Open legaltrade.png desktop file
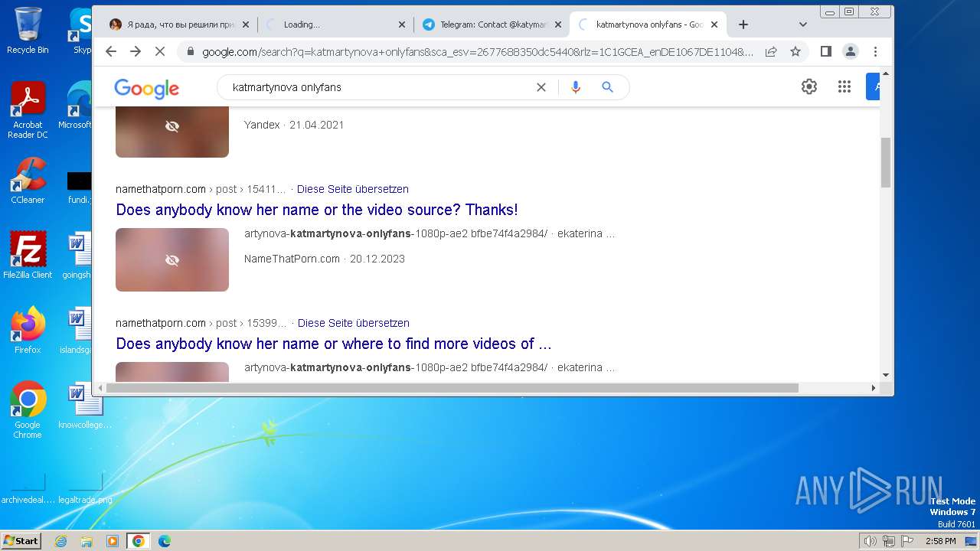 [85, 488]
